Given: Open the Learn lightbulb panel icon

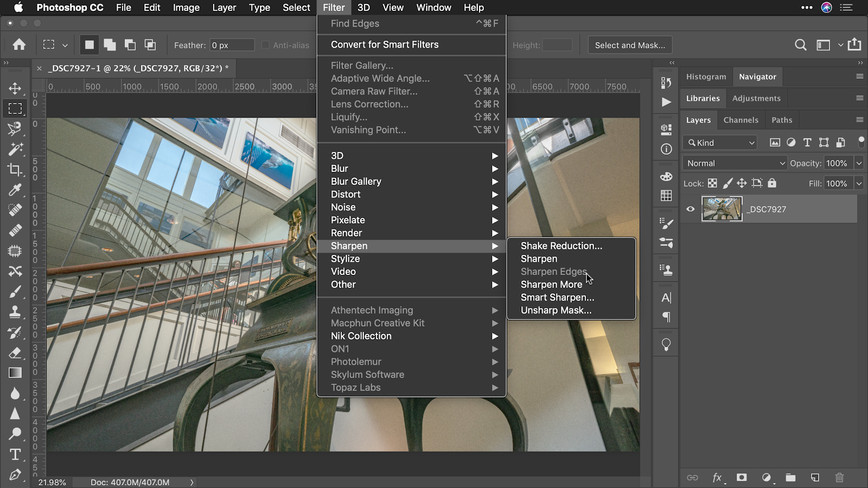Looking at the screenshot, I should pyautogui.click(x=666, y=345).
